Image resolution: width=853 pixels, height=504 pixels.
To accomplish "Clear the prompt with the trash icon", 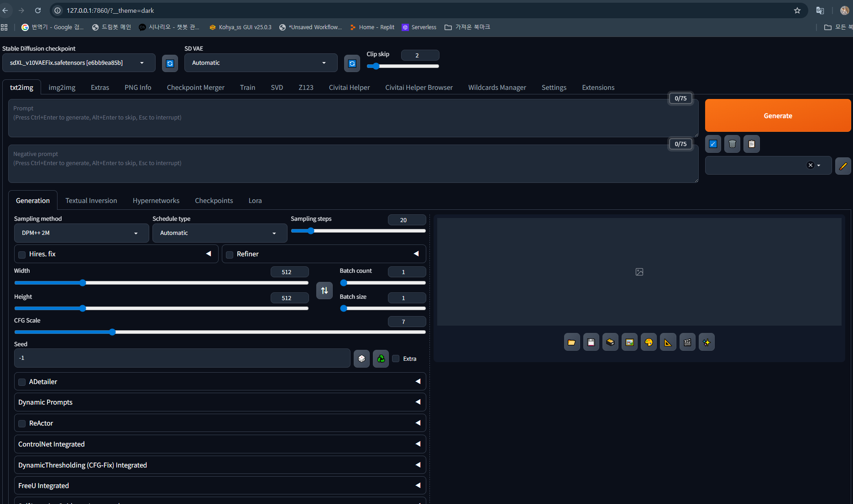I will pos(732,144).
